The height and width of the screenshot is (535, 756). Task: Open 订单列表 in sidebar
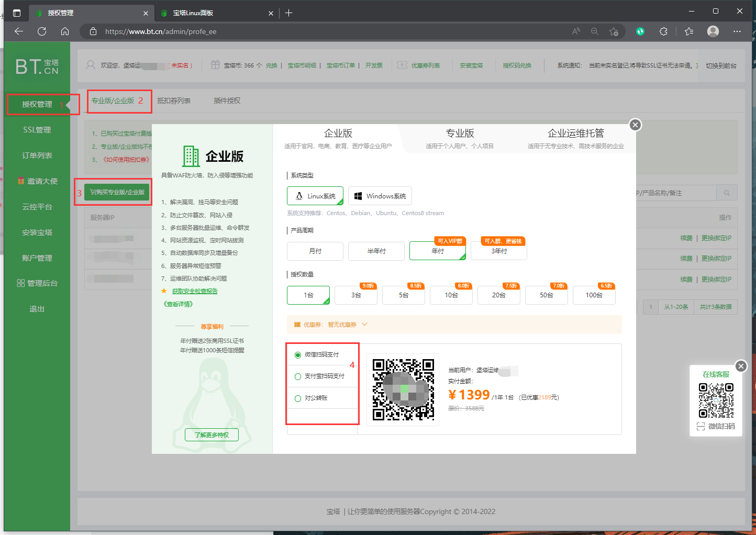(37, 155)
